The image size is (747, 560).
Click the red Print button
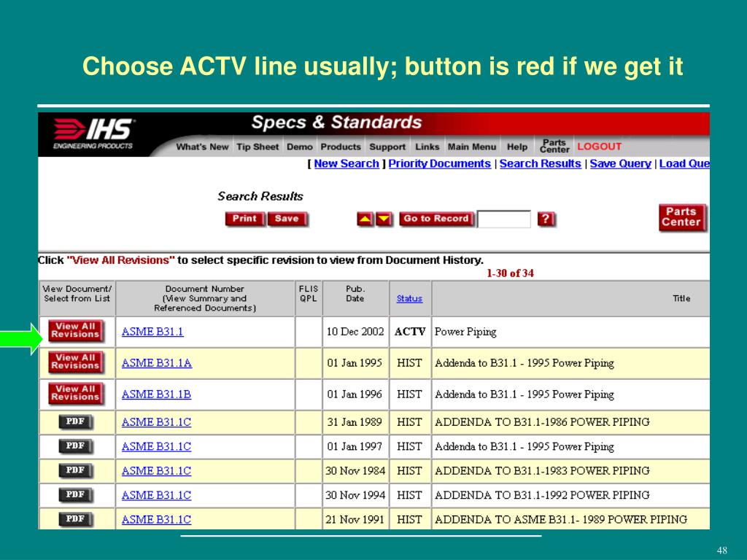tap(245, 219)
